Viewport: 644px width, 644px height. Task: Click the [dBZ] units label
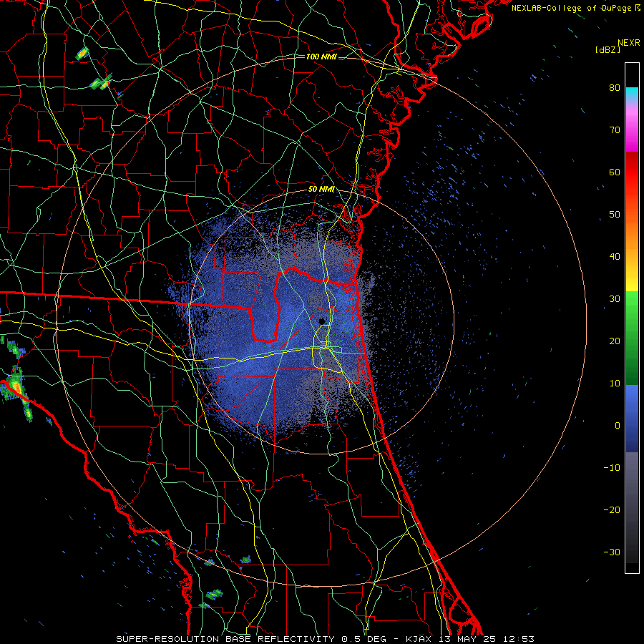(608, 49)
